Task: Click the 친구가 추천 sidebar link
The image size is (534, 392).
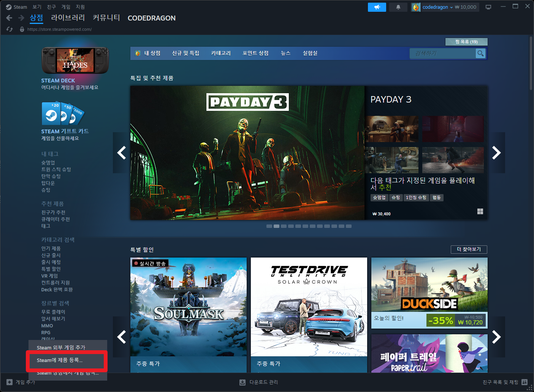Action: 53,212
